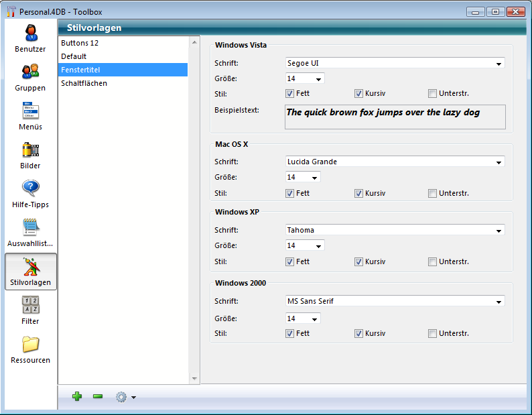
Task: Open the Gruppen section icon
Action: (x=30, y=72)
